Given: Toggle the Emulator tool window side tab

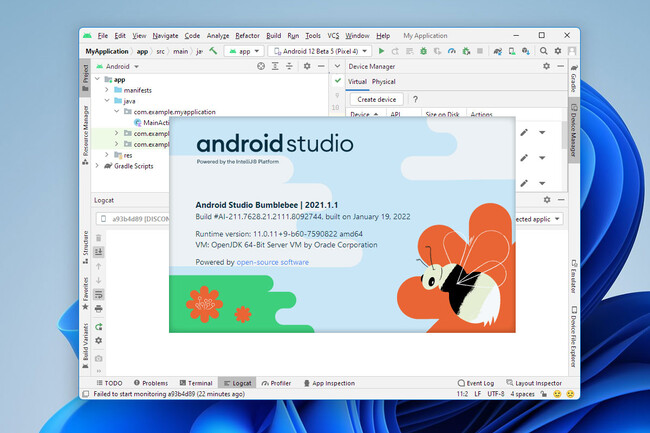Looking at the screenshot, I should point(572,275).
